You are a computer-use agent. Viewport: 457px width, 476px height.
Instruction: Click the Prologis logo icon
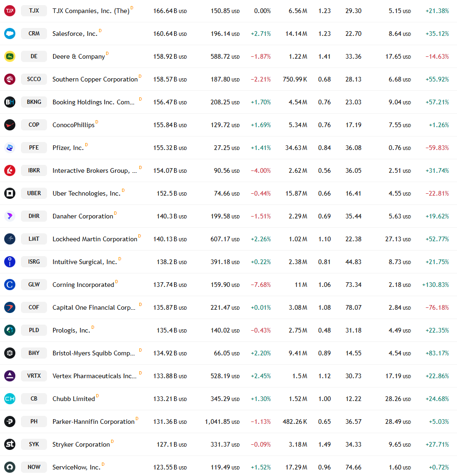point(10,330)
